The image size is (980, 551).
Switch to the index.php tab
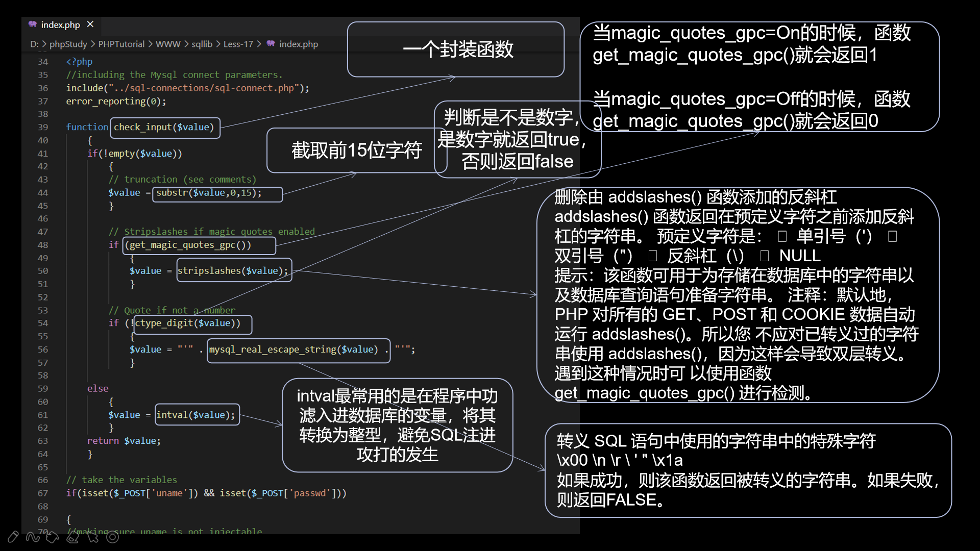coord(60,24)
